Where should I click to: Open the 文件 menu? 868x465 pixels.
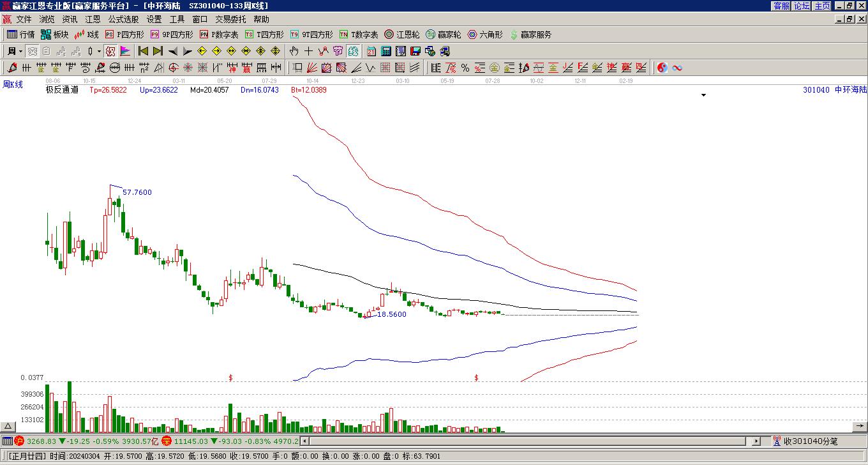tap(24, 20)
